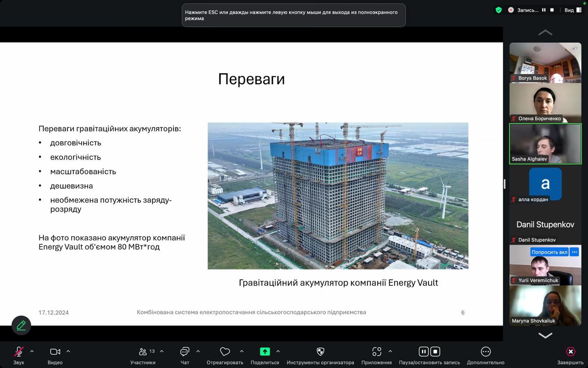Click muted mic icon beside Олена Бориченко

[514, 119]
